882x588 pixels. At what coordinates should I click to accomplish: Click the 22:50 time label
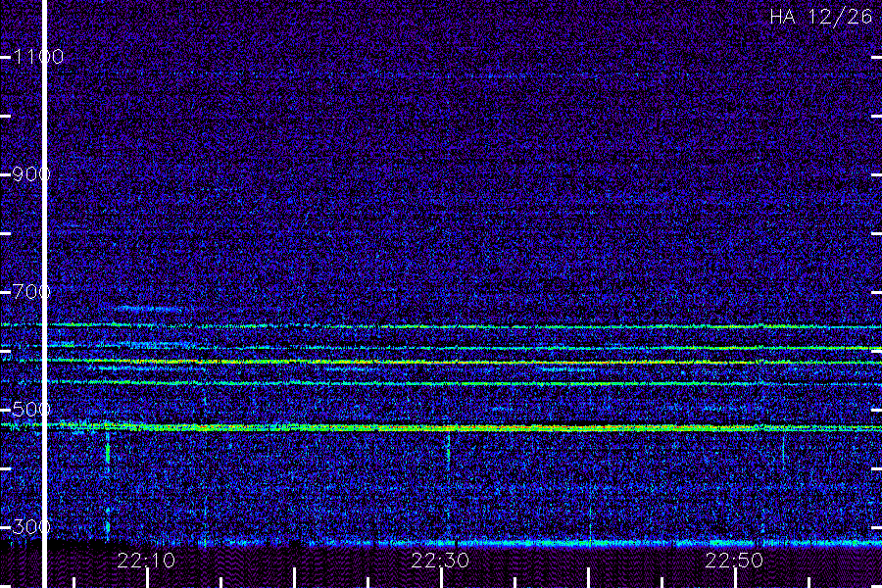[x=735, y=561]
